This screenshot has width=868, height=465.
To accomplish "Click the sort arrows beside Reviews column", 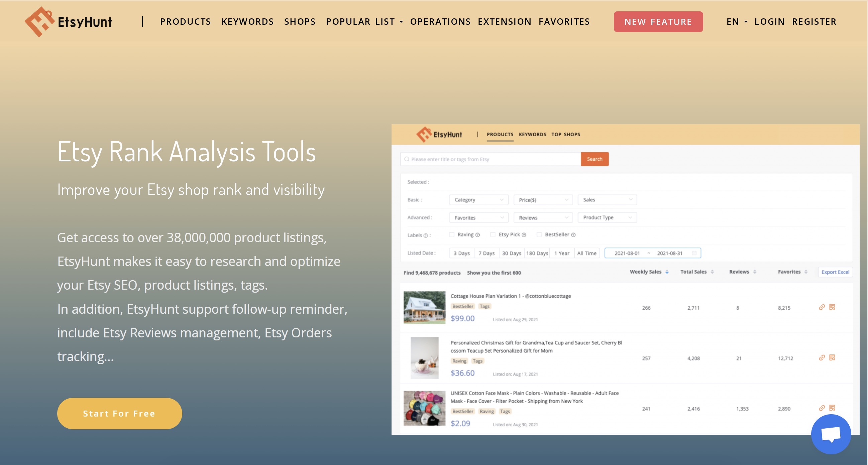I will [x=754, y=272].
